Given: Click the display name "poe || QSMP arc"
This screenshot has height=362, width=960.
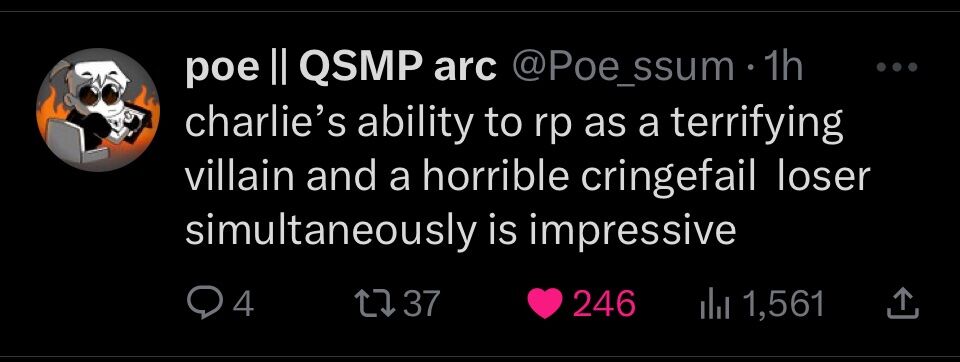Looking at the screenshot, I should (341, 69).
